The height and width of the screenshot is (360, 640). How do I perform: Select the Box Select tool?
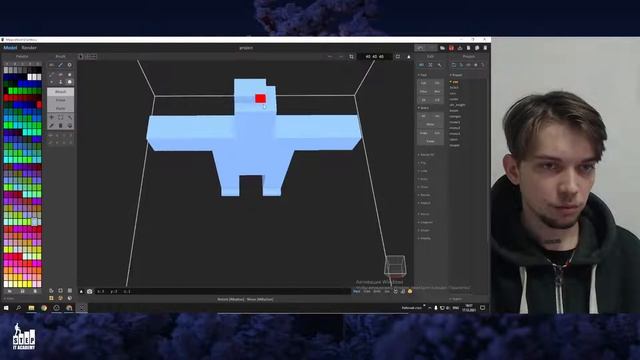coord(60,118)
